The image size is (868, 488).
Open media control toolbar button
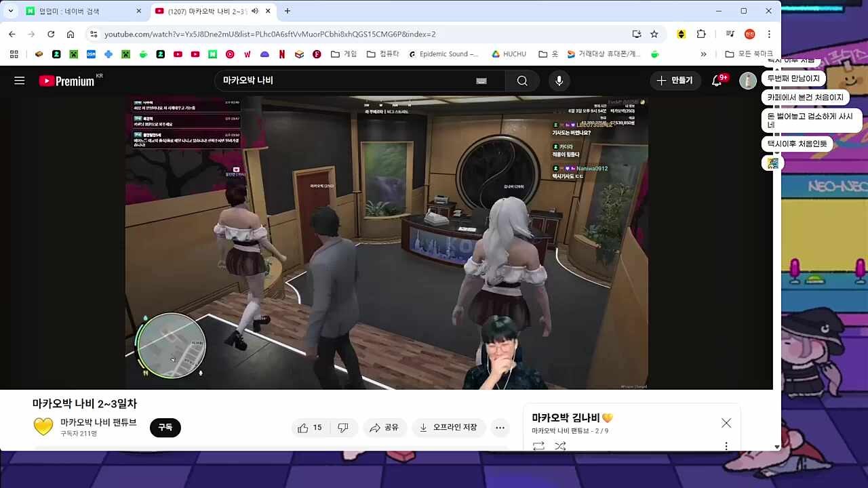pyautogui.click(x=730, y=34)
